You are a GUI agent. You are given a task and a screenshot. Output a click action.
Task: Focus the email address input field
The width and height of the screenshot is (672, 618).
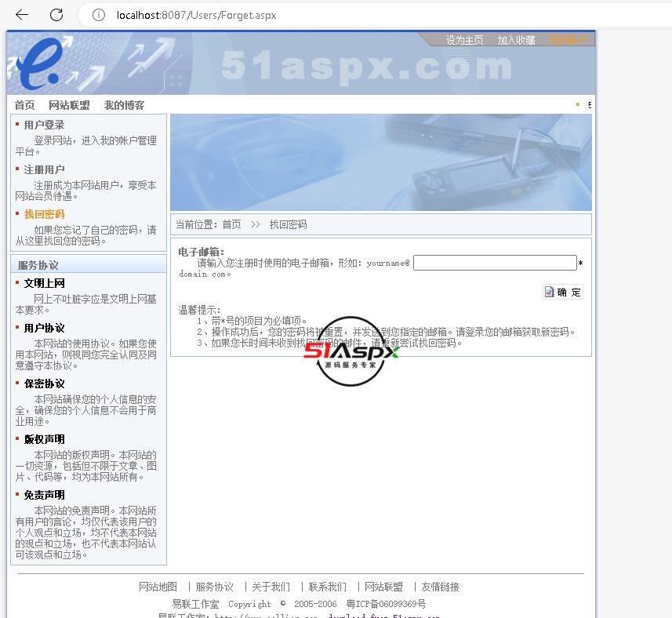point(495,263)
